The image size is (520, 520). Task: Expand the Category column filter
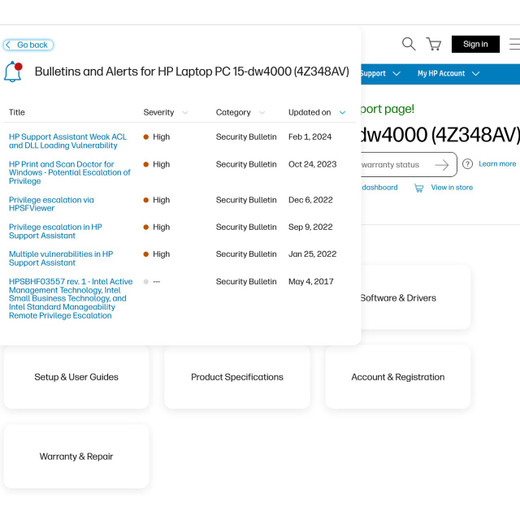(x=262, y=113)
